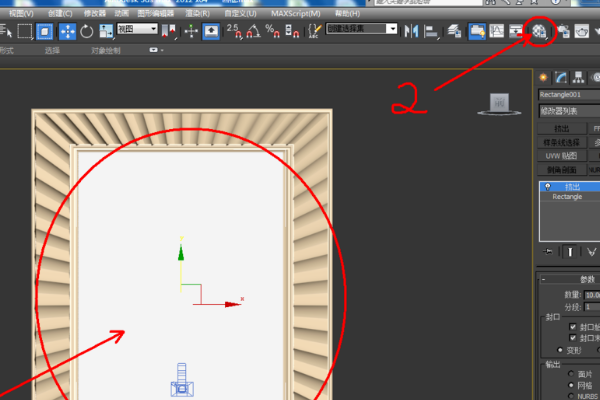Activate the Select and Rotate tool
600x400 pixels.
coord(86,31)
